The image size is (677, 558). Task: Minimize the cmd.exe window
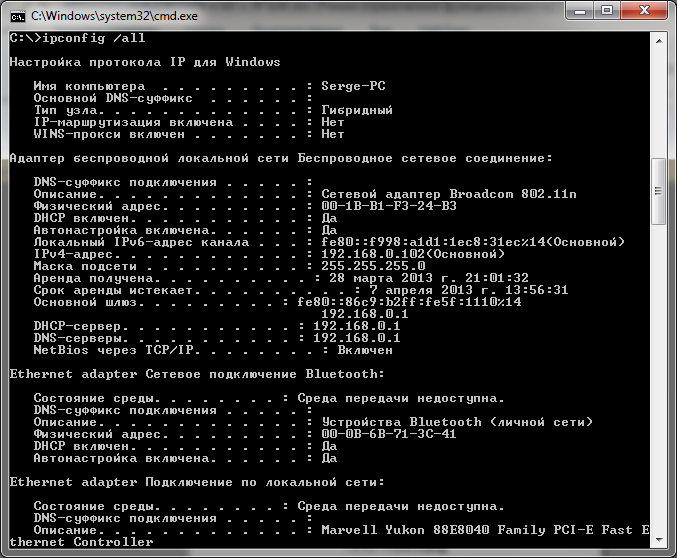click(579, 10)
